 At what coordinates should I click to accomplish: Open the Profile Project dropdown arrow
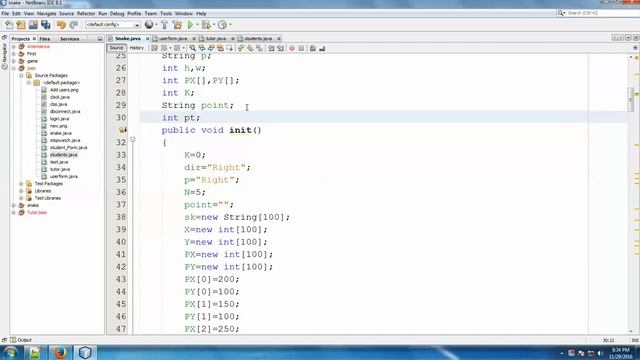pyautogui.click(x=230, y=25)
